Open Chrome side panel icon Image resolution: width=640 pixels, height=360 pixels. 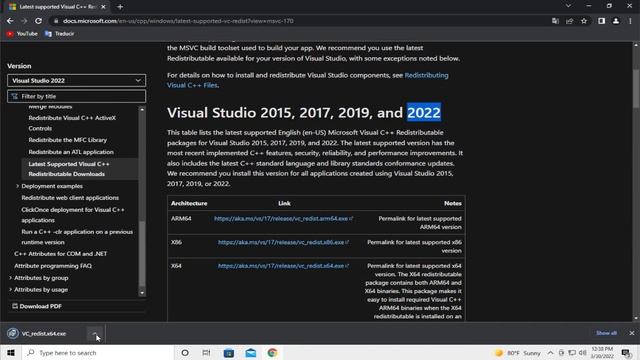click(602, 21)
